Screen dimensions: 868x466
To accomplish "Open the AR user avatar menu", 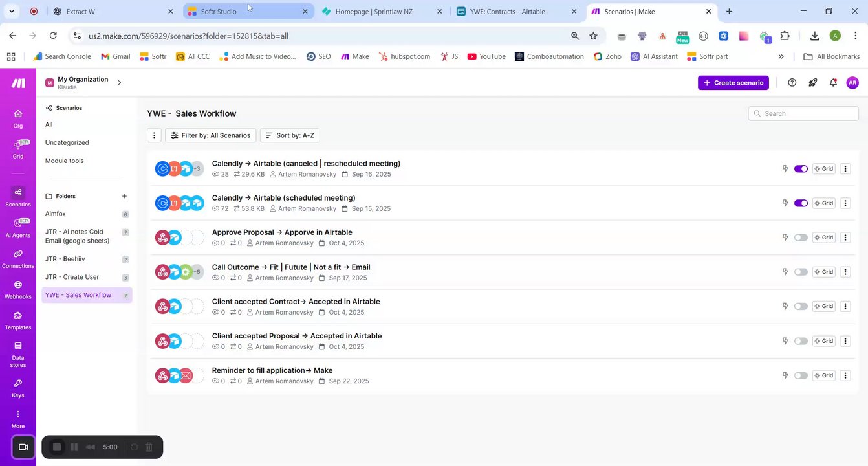I will click(852, 83).
